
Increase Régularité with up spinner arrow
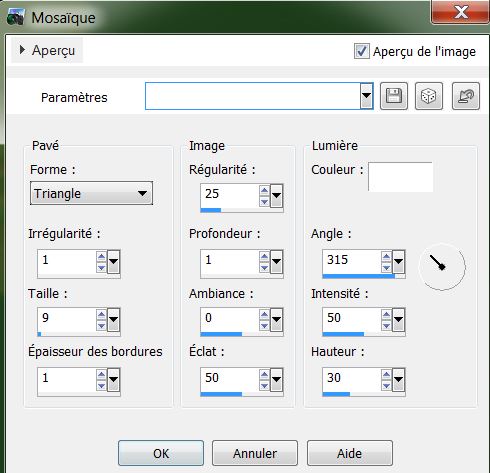[x=264, y=190]
